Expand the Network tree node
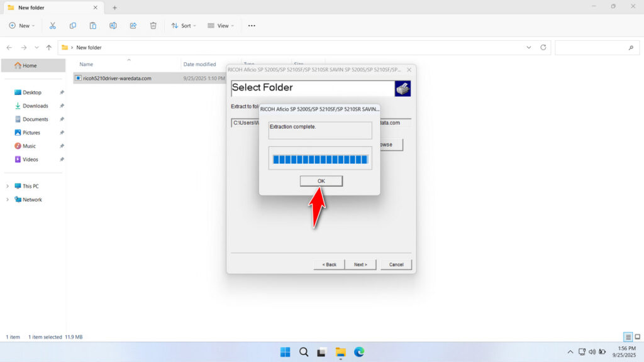 (8, 199)
